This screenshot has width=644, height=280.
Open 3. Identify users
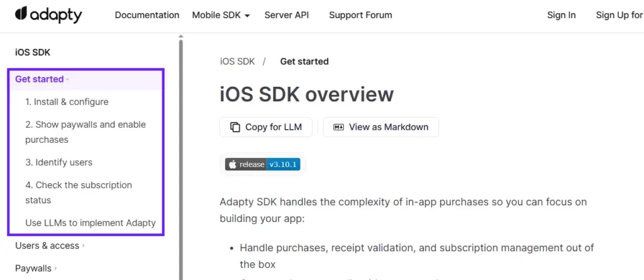(58, 162)
